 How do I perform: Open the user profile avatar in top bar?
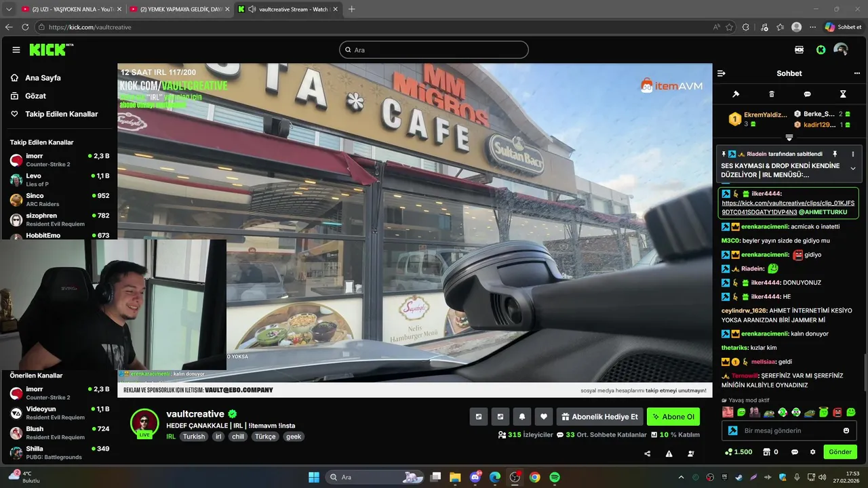(841, 49)
